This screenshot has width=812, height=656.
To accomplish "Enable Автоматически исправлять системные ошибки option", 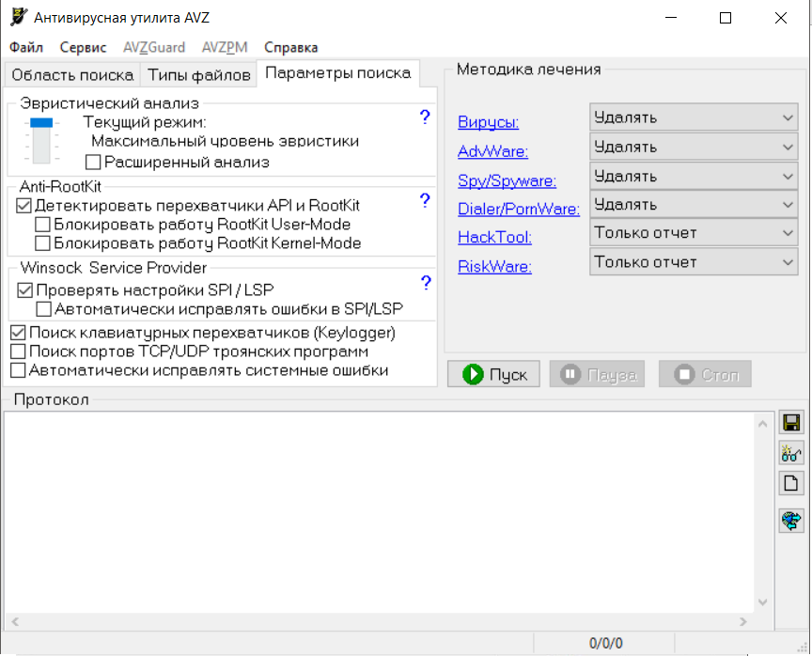I will (18, 370).
